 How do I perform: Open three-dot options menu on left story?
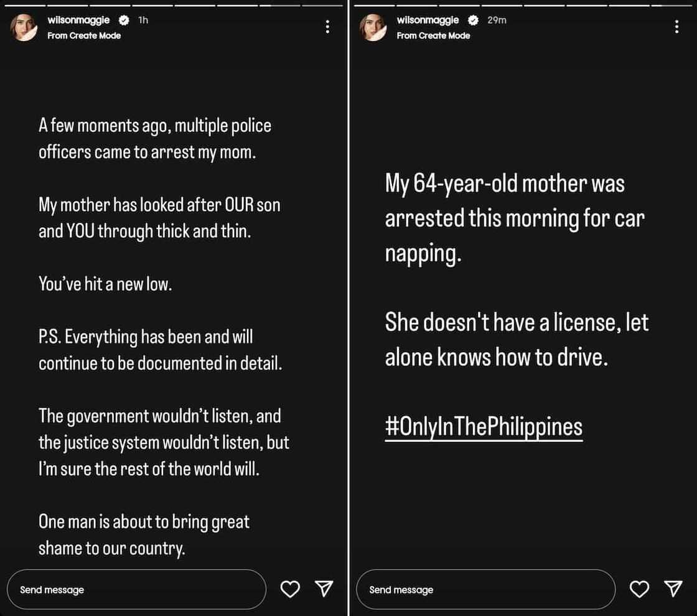pyautogui.click(x=327, y=27)
